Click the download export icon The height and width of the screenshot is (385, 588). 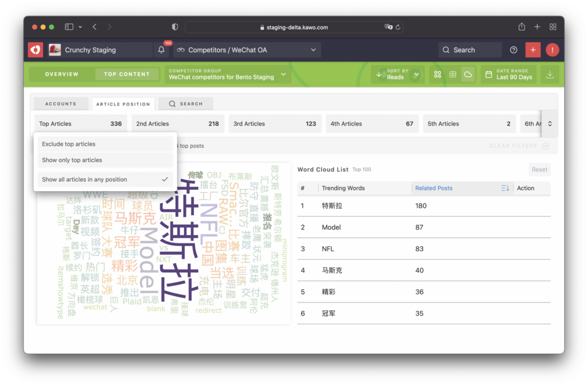(550, 74)
